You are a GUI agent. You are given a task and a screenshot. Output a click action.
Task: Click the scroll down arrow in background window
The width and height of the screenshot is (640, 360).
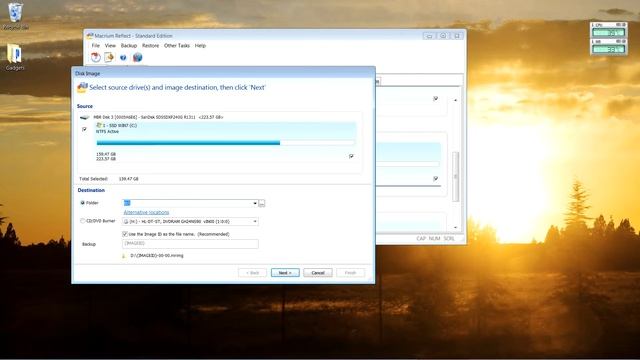(456, 227)
